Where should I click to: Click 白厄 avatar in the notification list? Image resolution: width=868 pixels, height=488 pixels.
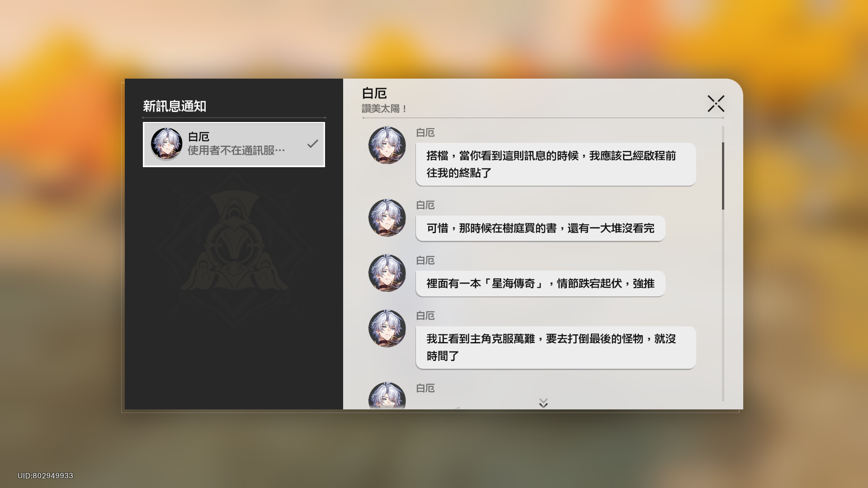(166, 144)
